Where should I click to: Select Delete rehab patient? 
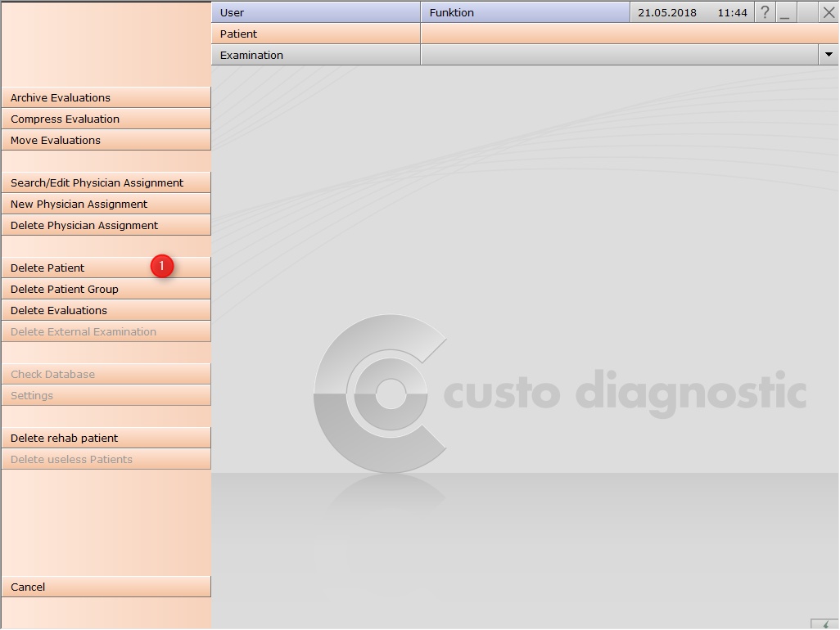point(106,438)
